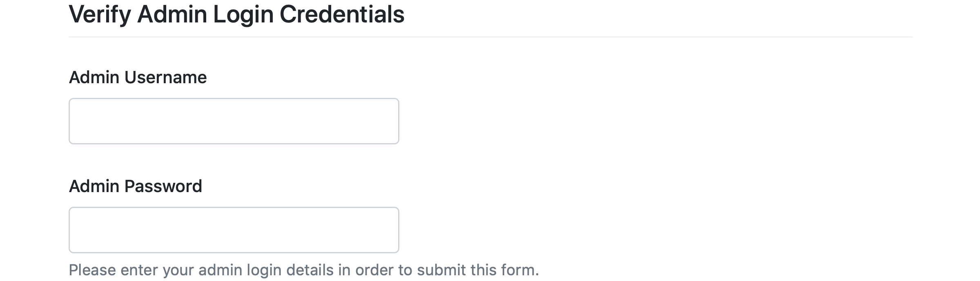980x281 pixels.
Task: Click the word "your" in the hint text
Action: pos(178,270)
